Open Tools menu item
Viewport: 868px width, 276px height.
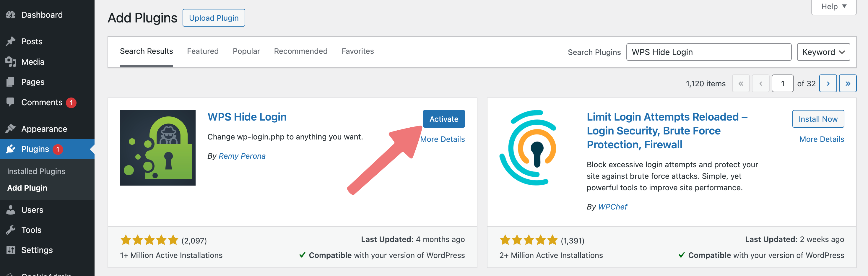pos(47,230)
